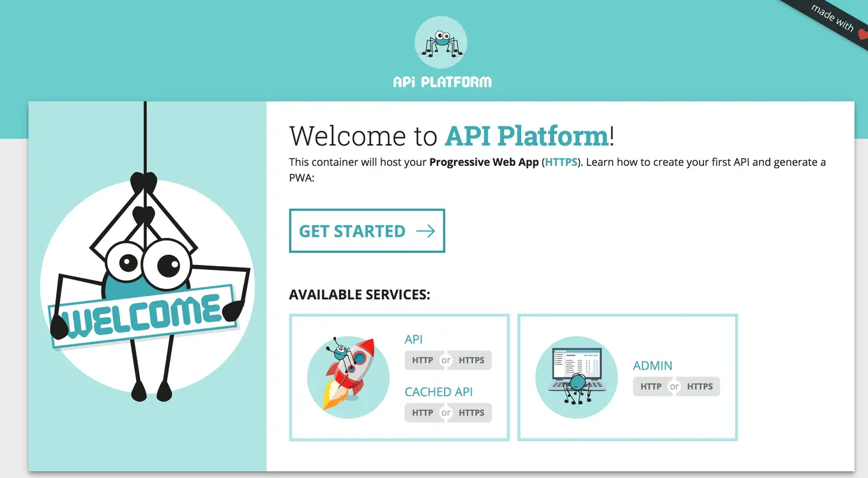
Task: Open the Admin panel over HTTP
Action: 651,386
